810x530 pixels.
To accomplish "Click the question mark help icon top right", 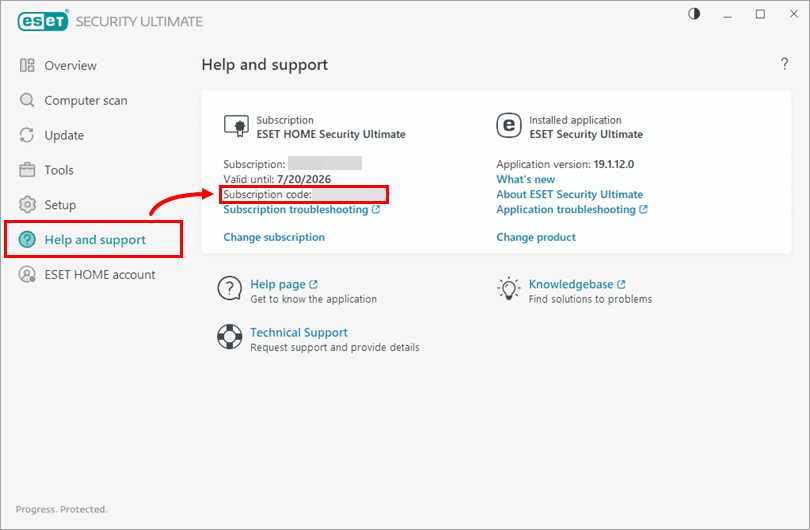I will click(x=784, y=64).
